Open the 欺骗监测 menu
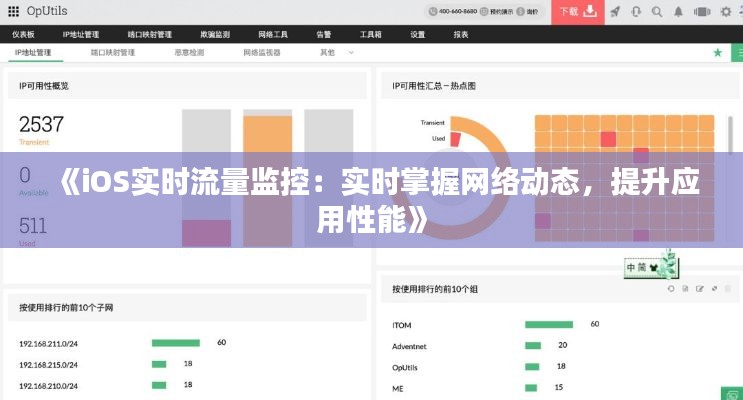This screenshot has height=400, width=743. (x=215, y=34)
